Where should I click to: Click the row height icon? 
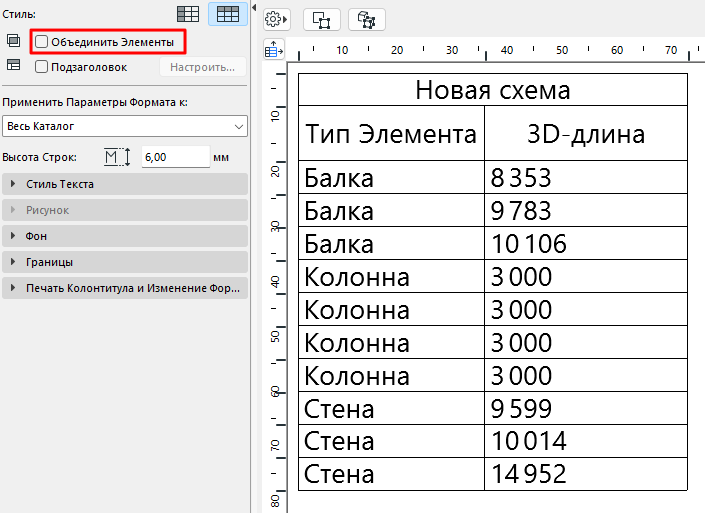117,157
